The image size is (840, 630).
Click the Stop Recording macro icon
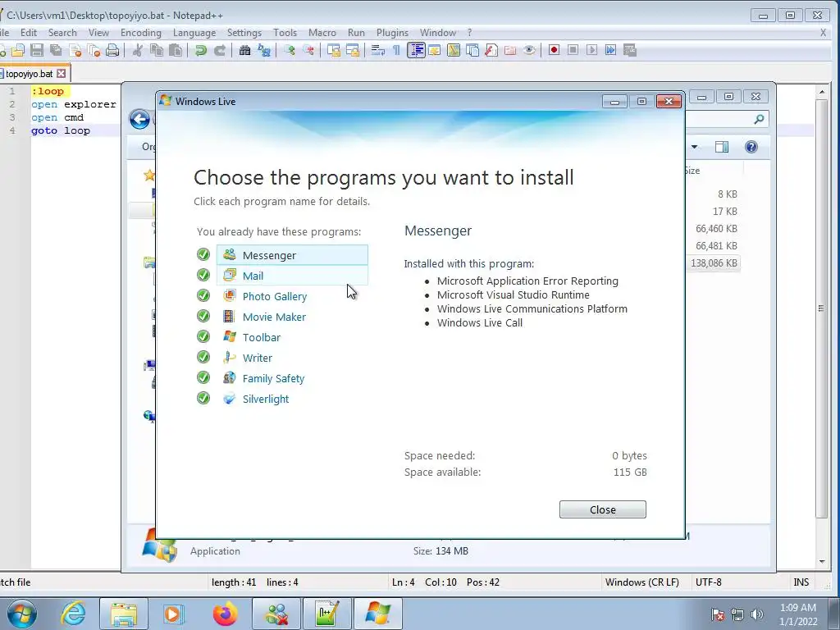coord(573,50)
